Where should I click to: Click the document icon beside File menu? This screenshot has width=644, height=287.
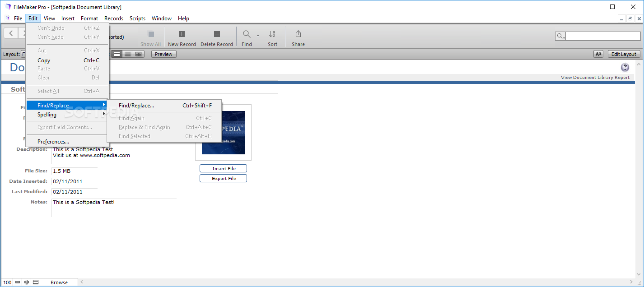tap(7, 19)
